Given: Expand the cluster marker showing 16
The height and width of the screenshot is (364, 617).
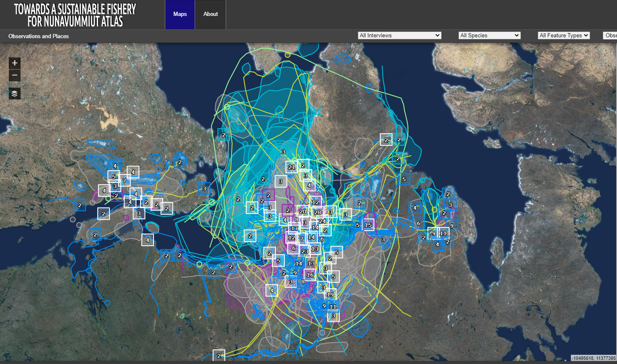Looking at the screenshot, I should click(x=310, y=275).
